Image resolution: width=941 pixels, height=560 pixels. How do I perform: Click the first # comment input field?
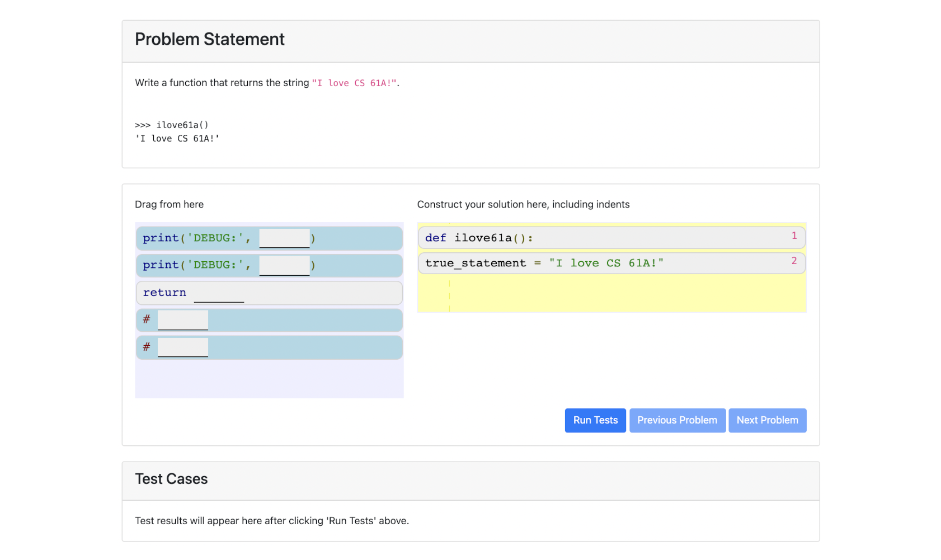183,320
